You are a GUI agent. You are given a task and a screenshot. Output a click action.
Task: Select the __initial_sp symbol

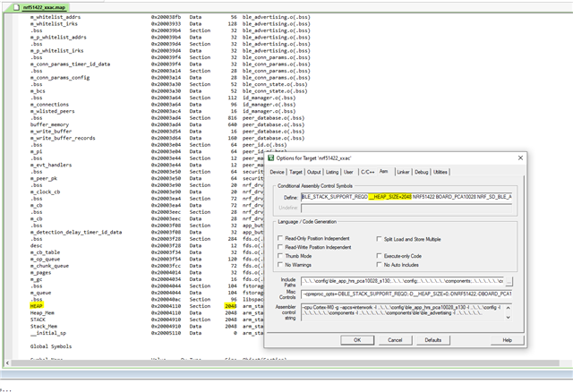point(47,333)
